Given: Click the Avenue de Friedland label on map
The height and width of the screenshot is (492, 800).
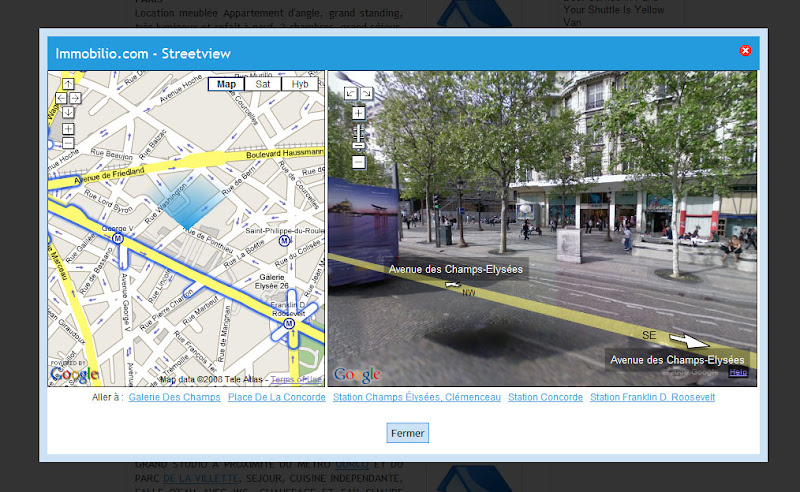Looking at the screenshot, I should pos(109,176).
